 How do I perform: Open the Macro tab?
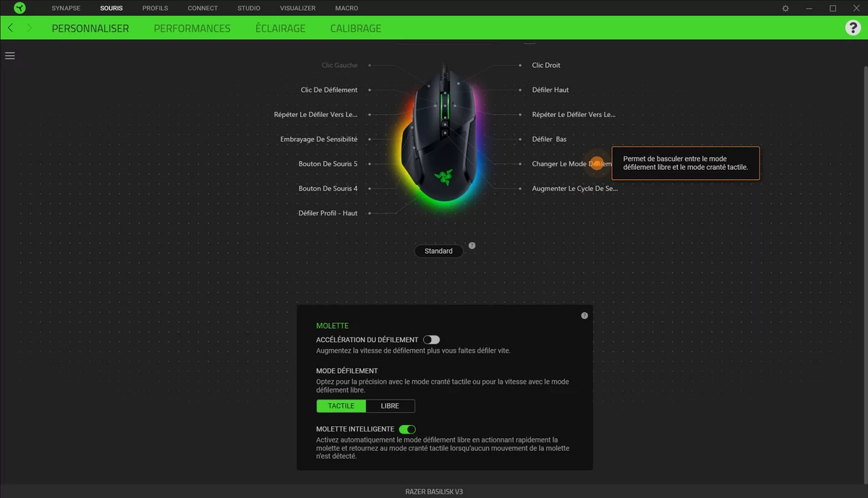(346, 8)
